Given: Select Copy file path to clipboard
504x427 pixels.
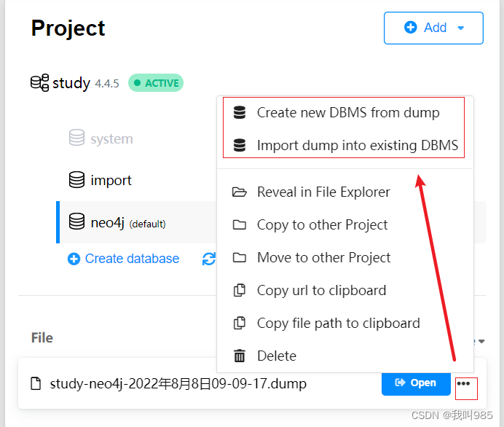Looking at the screenshot, I should coord(338,323).
